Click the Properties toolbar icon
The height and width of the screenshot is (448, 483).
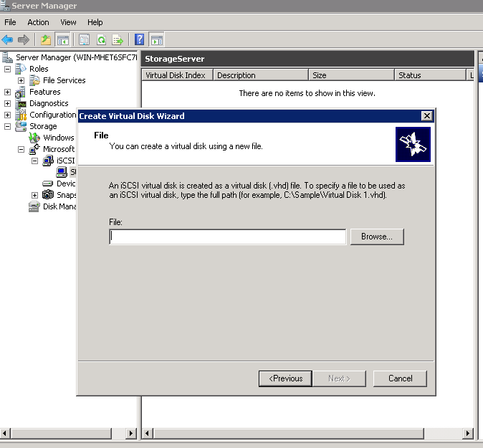coord(85,40)
